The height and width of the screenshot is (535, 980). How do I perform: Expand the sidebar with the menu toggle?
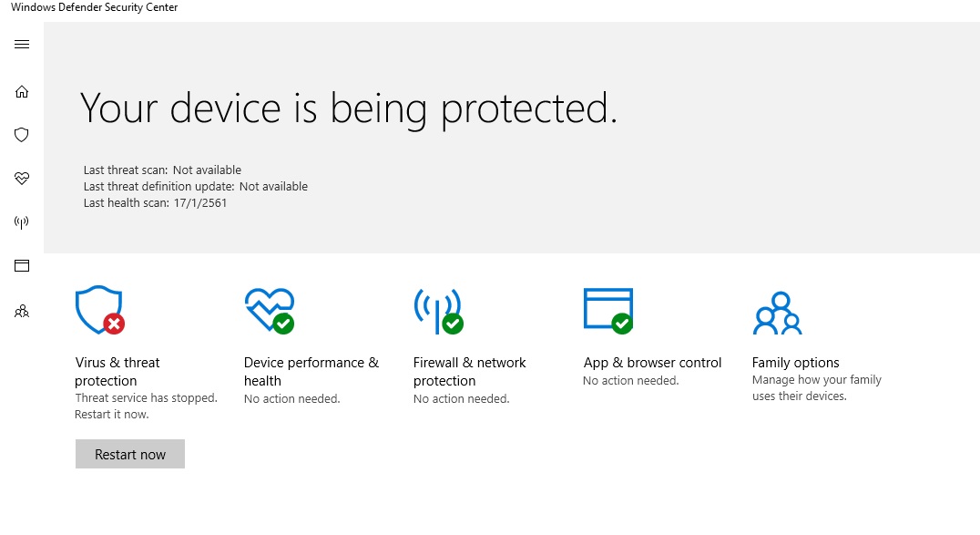click(21, 43)
